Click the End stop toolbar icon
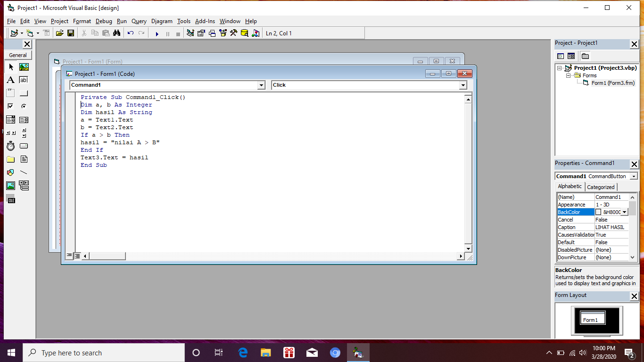This screenshot has height=362, width=644. tap(178, 33)
